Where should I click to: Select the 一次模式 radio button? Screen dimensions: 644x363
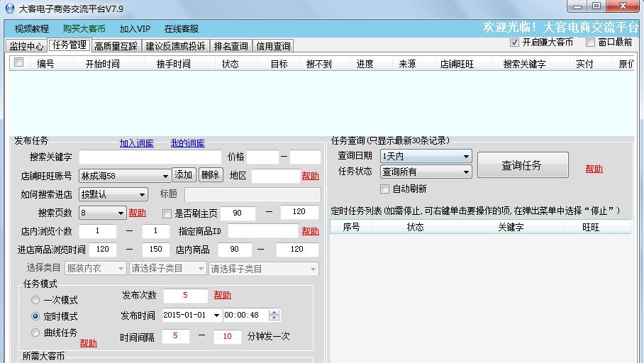click(35, 301)
